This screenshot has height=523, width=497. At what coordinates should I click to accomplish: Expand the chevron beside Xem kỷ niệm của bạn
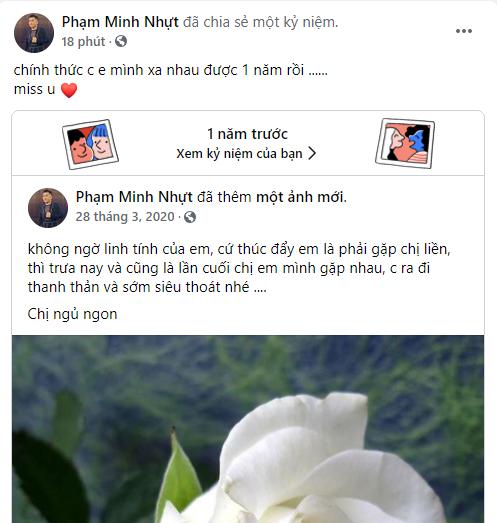coord(312,153)
